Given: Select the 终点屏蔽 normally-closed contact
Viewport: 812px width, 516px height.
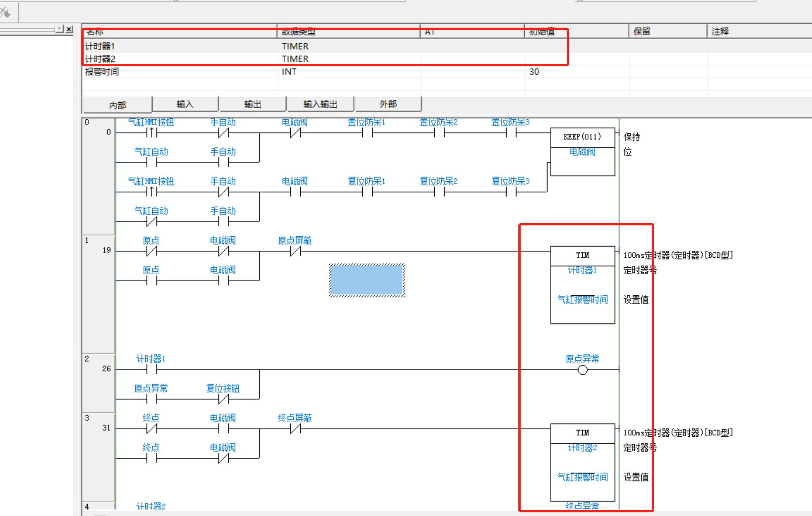Looking at the screenshot, I should coord(295,429).
